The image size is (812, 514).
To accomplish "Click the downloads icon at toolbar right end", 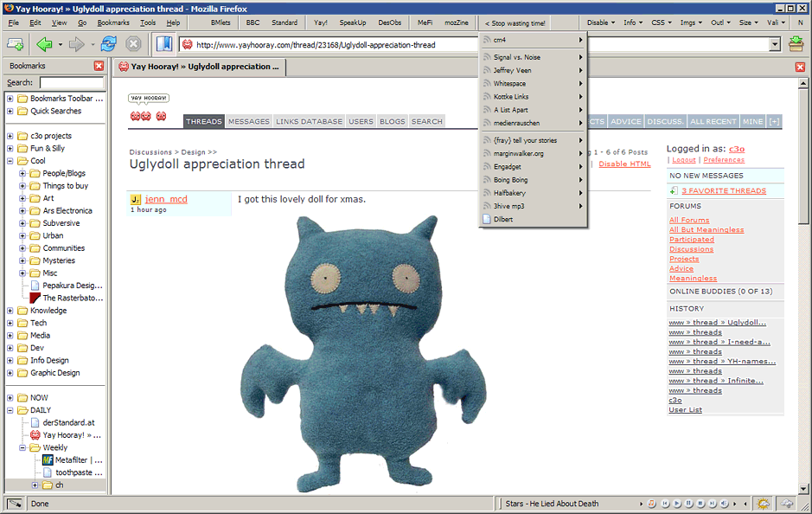I will (x=796, y=44).
